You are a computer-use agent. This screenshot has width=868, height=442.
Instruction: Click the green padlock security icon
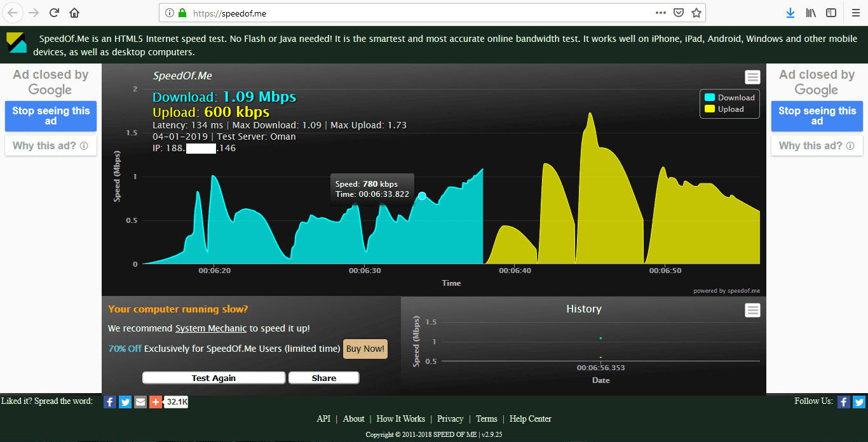tap(182, 13)
